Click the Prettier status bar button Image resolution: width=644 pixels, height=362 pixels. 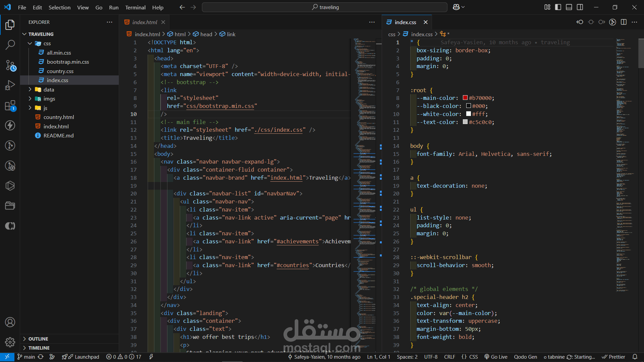613,357
